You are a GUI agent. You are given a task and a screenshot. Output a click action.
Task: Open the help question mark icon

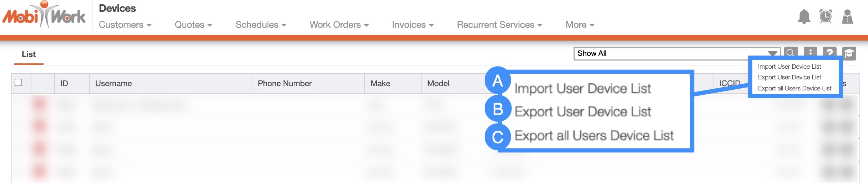(830, 52)
